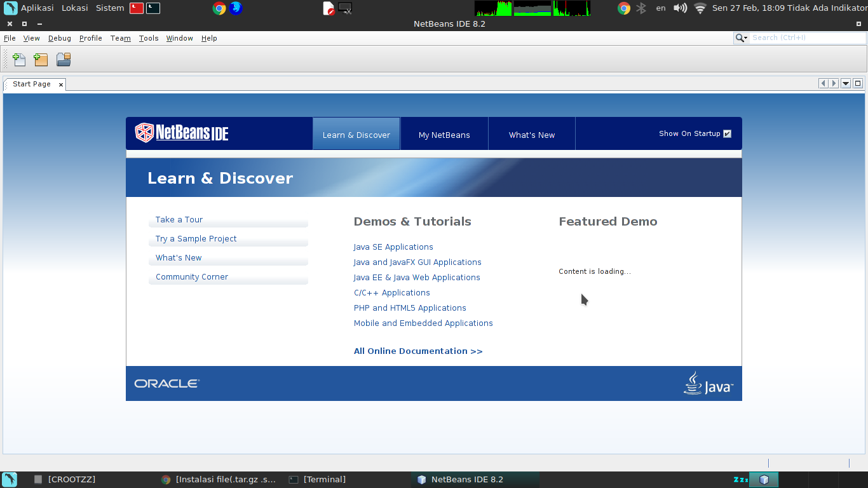Click the blue browser launcher beside Chrome
Viewport: 868px width, 488px height.
236,8
